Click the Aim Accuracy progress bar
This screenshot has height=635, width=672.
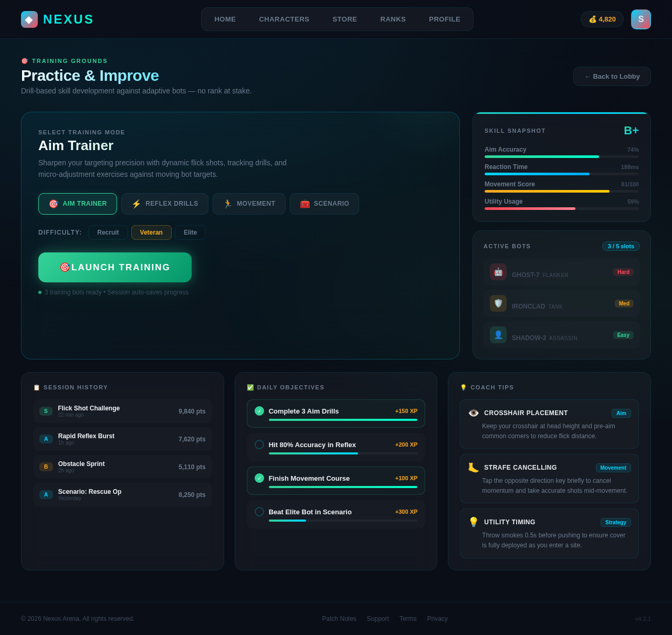pos(561,156)
